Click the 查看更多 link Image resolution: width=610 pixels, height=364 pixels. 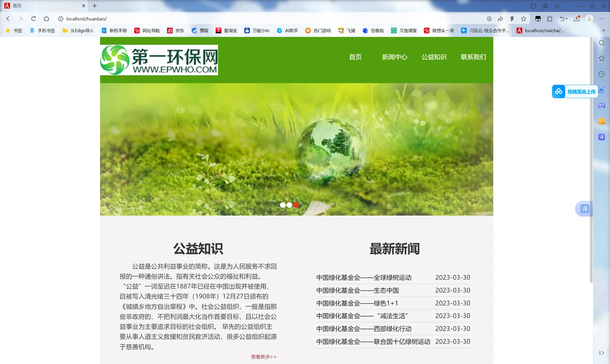coord(263,357)
